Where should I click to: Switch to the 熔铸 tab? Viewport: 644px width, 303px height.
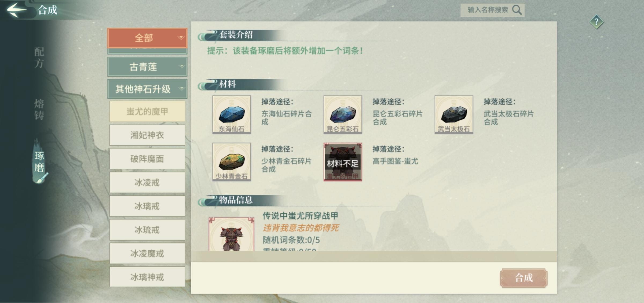(x=39, y=109)
